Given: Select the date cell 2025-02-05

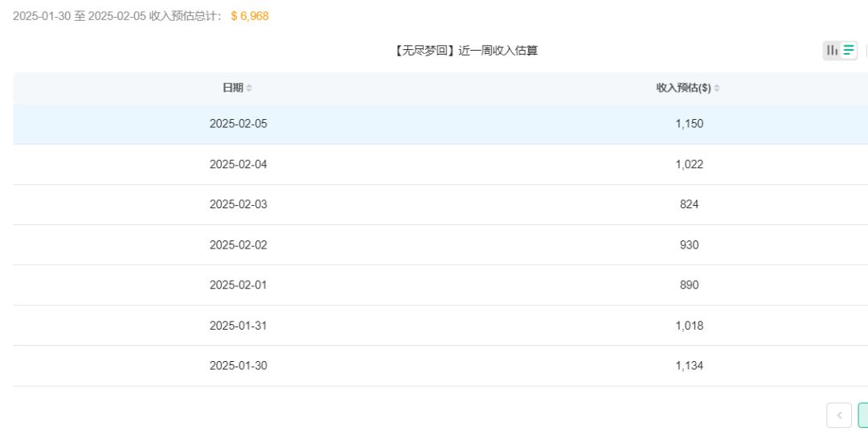Looking at the screenshot, I should click(238, 124).
